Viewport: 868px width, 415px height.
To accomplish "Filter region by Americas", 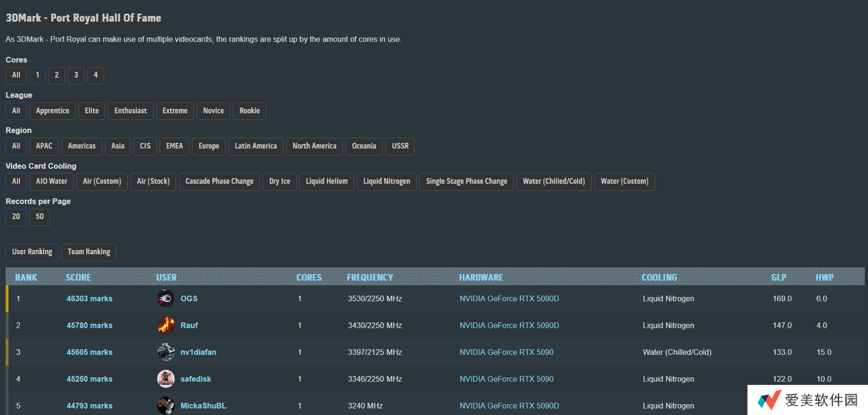I will 82,146.
